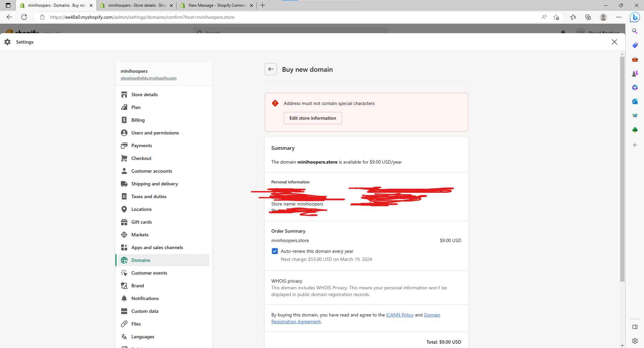Screen dimensions: 644x348
Task: Open Edge sidebar settings gear
Action: point(635,341)
